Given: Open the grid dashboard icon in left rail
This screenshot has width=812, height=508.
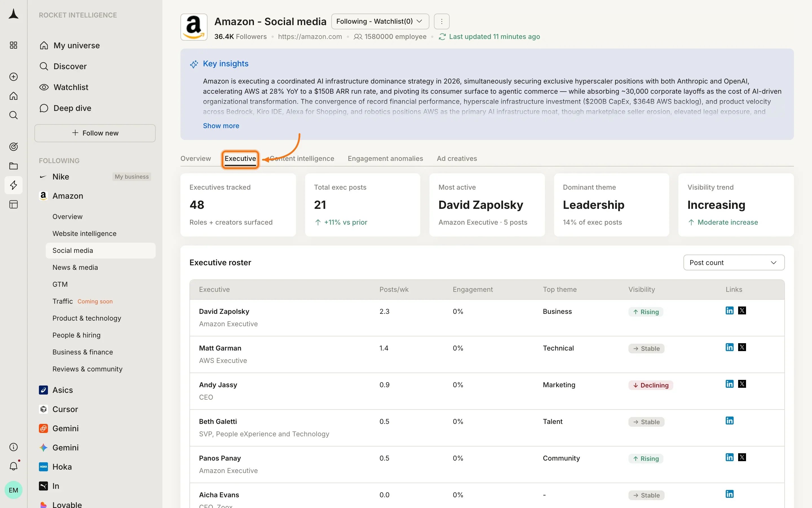Looking at the screenshot, I should 14,45.
